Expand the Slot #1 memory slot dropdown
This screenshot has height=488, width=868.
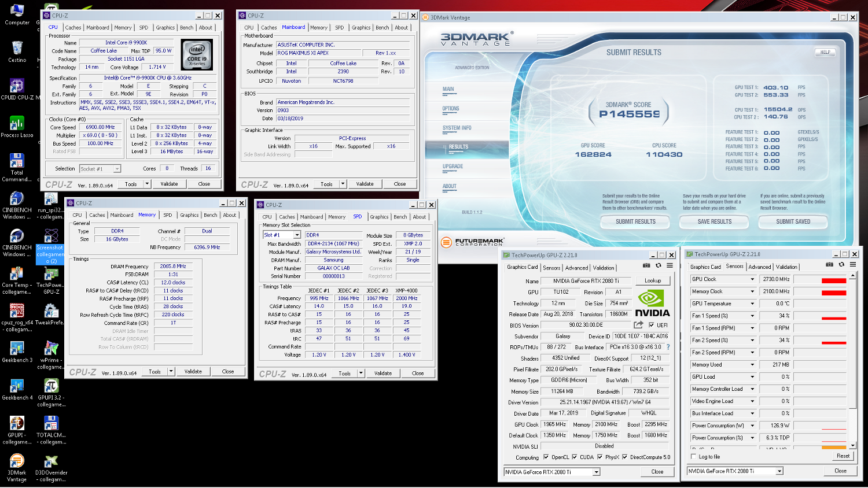(x=297, y=235)
